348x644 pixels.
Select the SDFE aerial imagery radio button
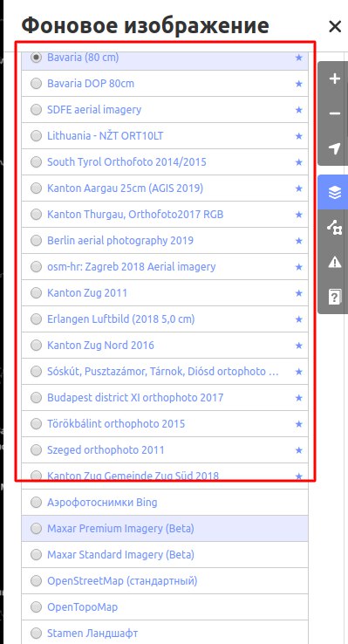[x=36, y=110]
